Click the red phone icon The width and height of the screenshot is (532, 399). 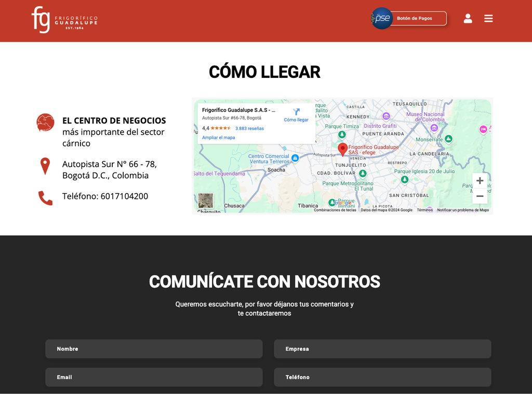pyautogui.click(x=45, y=198)
